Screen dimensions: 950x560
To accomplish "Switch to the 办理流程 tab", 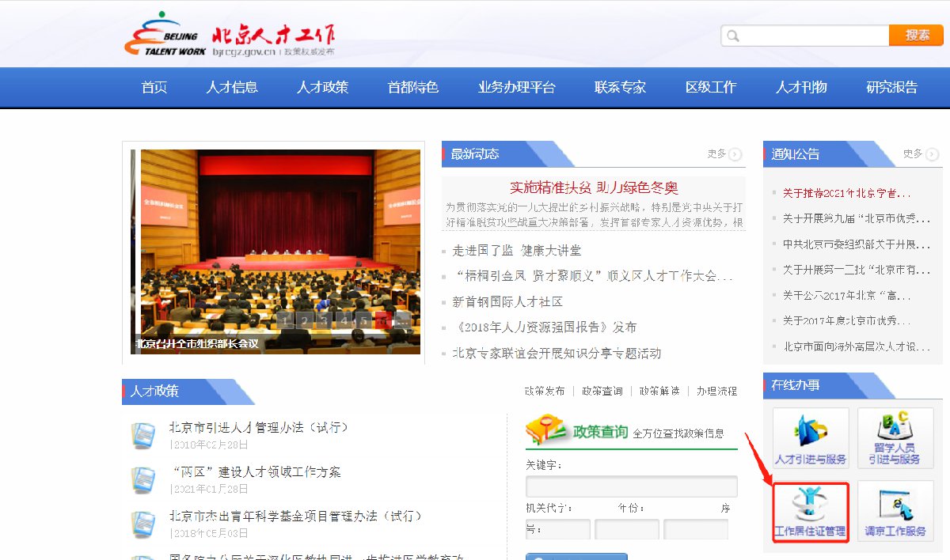I will (x=716, y=391).
